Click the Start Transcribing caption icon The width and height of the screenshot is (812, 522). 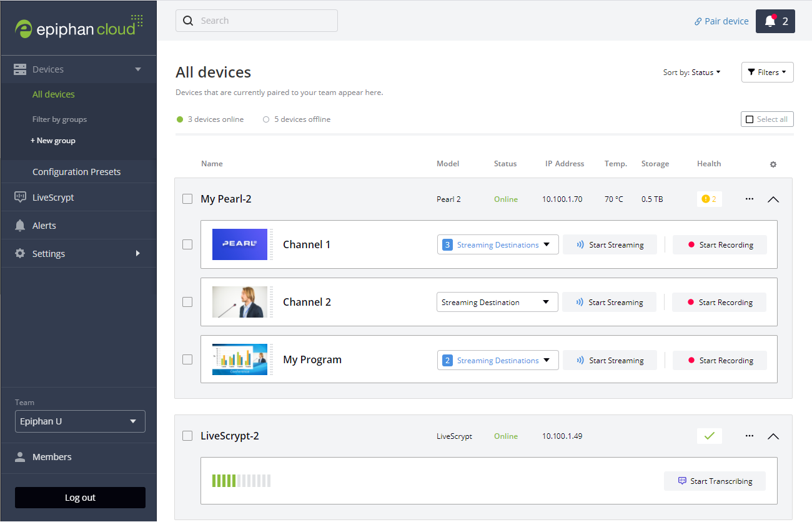point(682,481)
